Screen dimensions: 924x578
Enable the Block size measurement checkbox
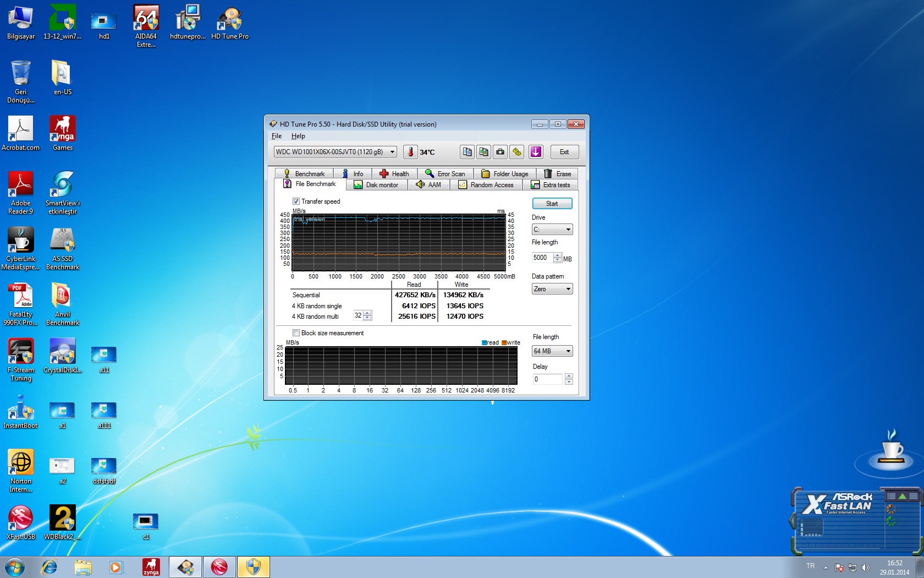pos(296,333)
